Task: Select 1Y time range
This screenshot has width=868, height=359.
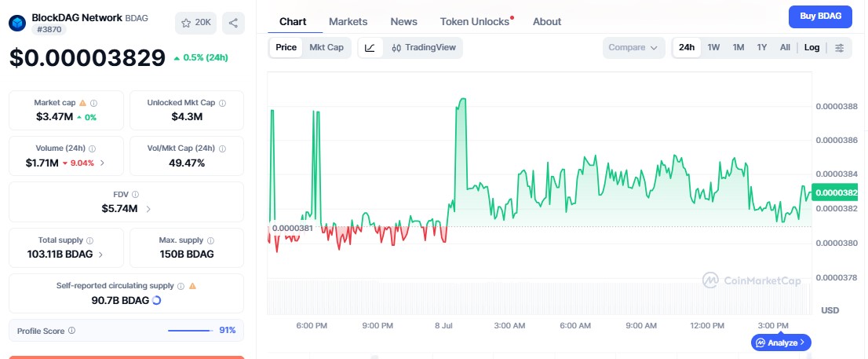Action: point(762,48)
